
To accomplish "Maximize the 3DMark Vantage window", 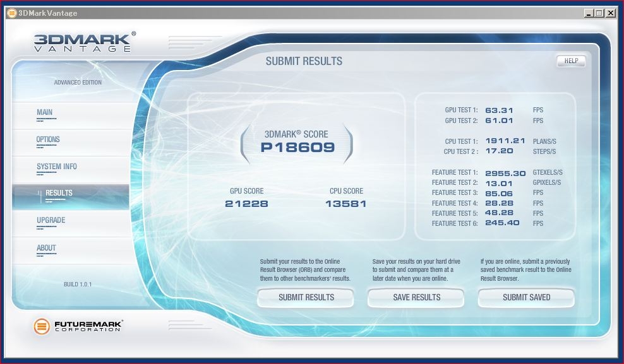I will click(599, 13).
